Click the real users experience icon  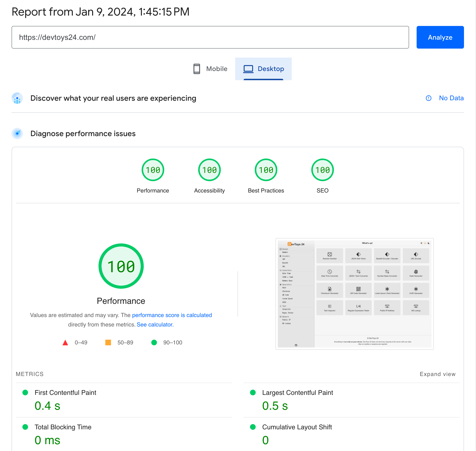pos(17,98)
